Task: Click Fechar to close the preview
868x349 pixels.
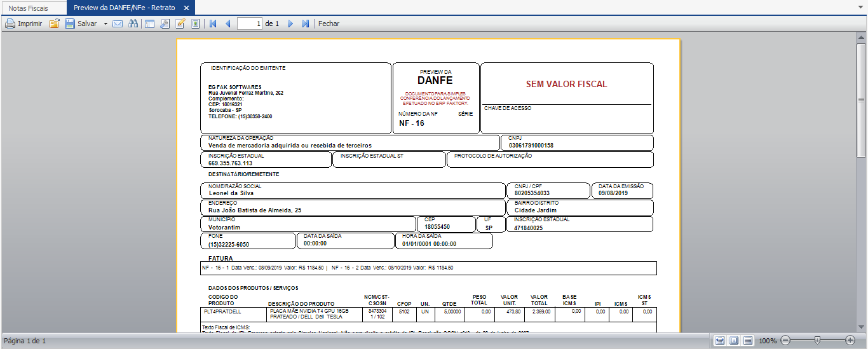Action: pos(329,24)
